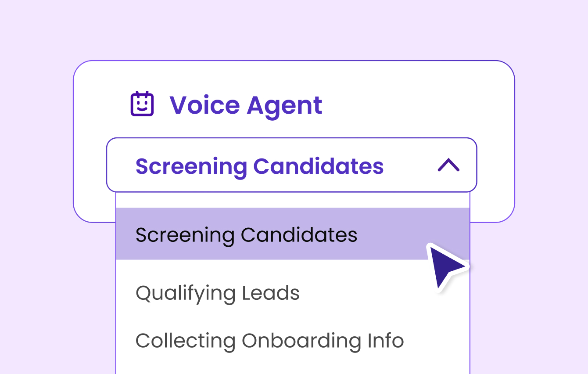Viewport: 588px width, 374px height.
Task: Open the Screening Candidates selector field
Action: tap(291, 165)
